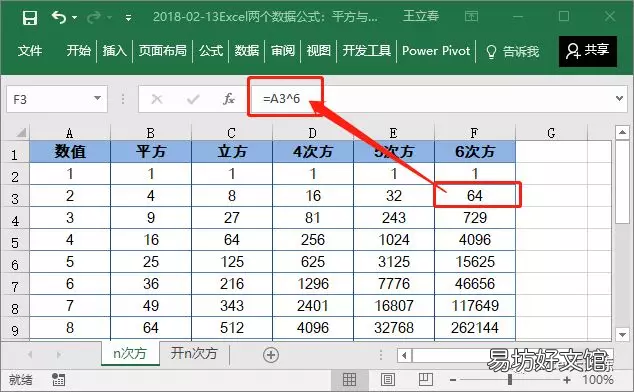Select cell containing 7776
Viewport: 634px width, 392px height.
[394, 284]
